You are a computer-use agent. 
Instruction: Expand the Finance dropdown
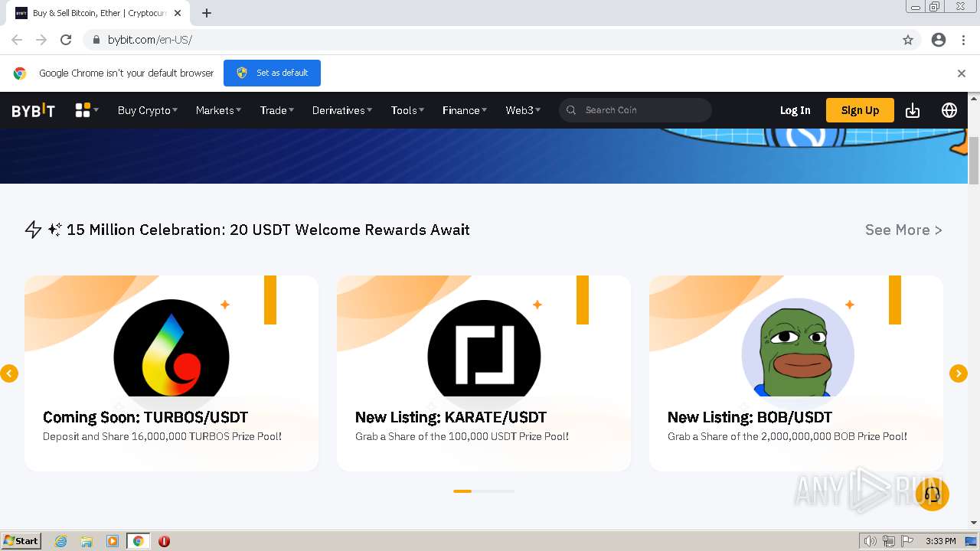[x=465, y=110]
